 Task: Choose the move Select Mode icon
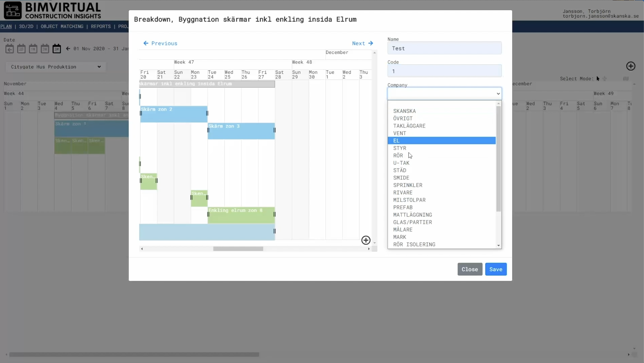click(x=605, y=79)
